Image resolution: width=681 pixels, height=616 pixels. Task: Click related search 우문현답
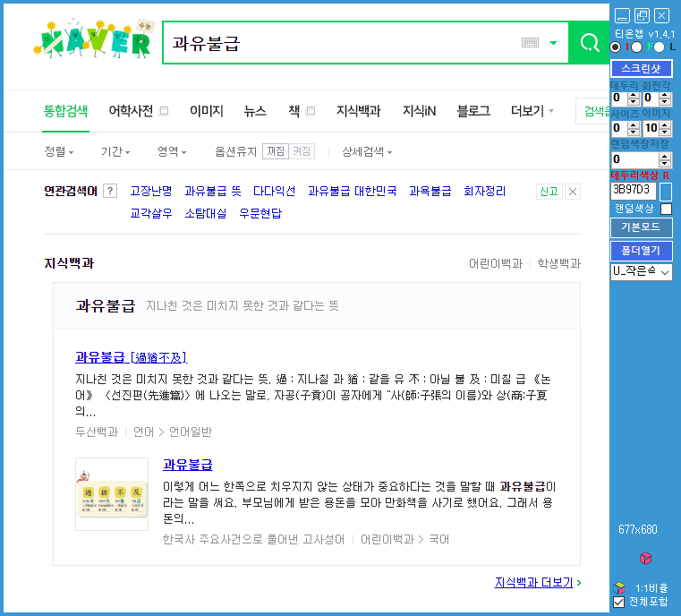(x=260, y=213)
